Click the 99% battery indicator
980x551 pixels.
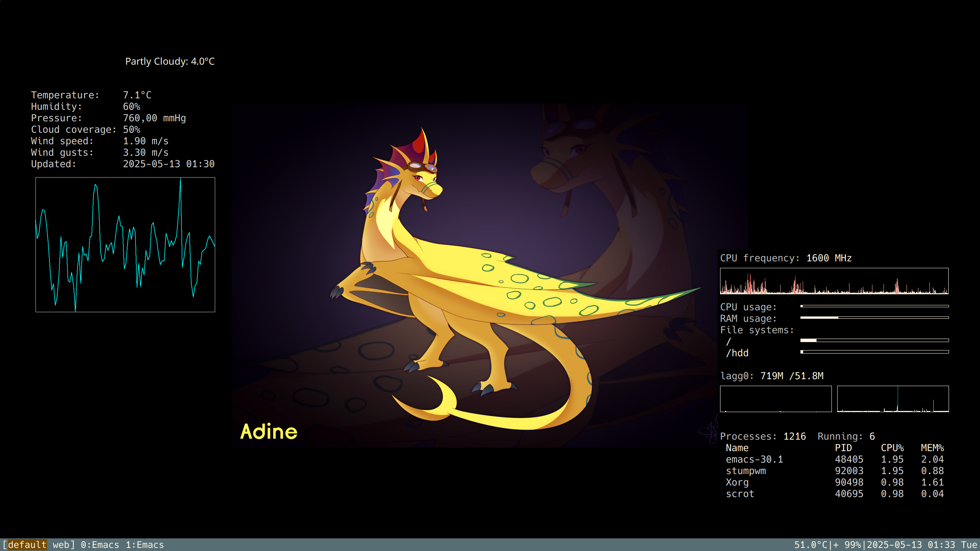pyautogui.click(x=852, y=544)
